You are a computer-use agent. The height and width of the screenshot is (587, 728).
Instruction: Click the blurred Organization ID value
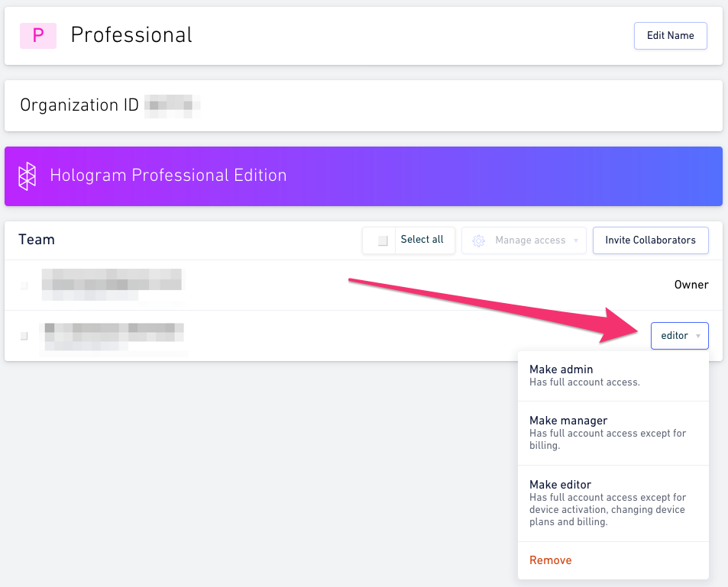172,106
